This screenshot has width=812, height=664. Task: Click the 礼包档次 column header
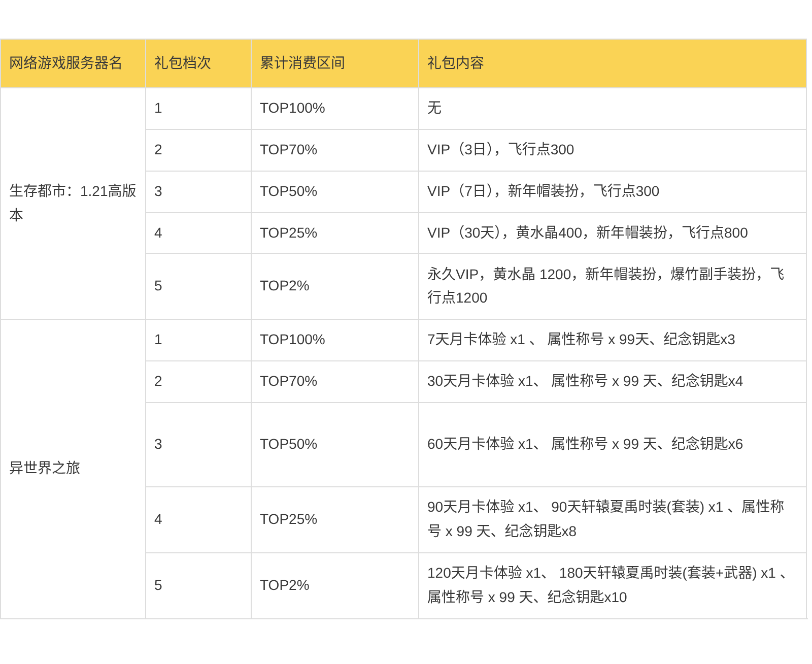183,63
